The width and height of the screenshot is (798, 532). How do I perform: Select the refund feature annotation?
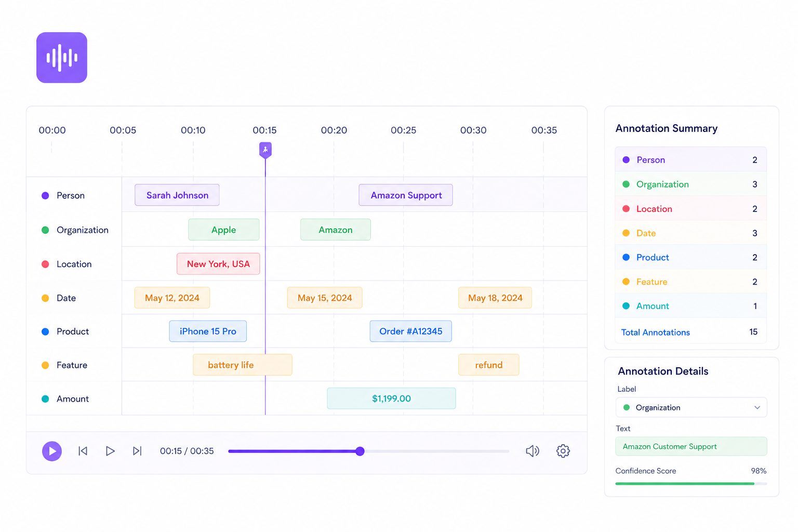[489, 365]
